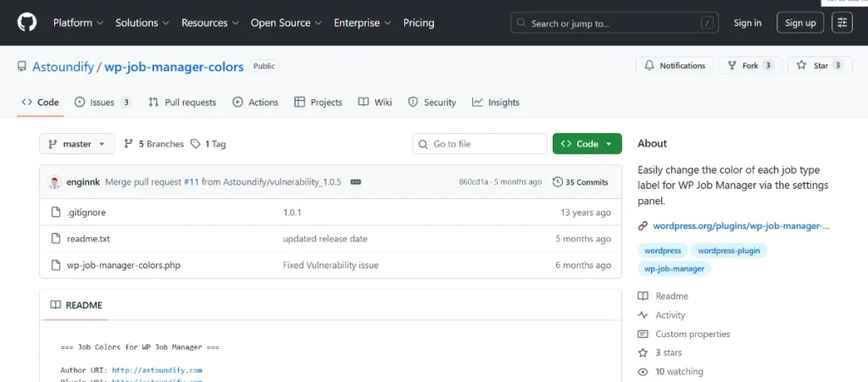Click the enginnk avatar image

[x=54, y=182]
